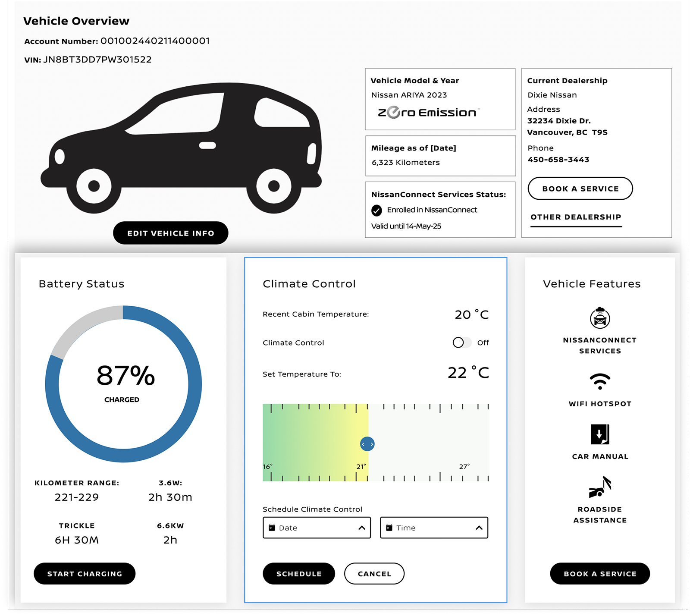Click Edit Vehicle Info
This screenshot has height=616, width=690.
click(171, 233)
